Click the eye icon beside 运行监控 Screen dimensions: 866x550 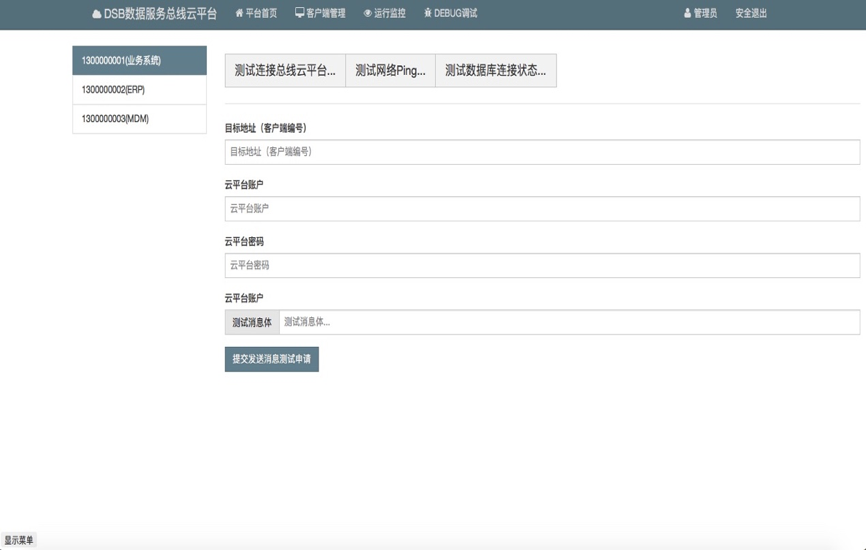[367, 13]
